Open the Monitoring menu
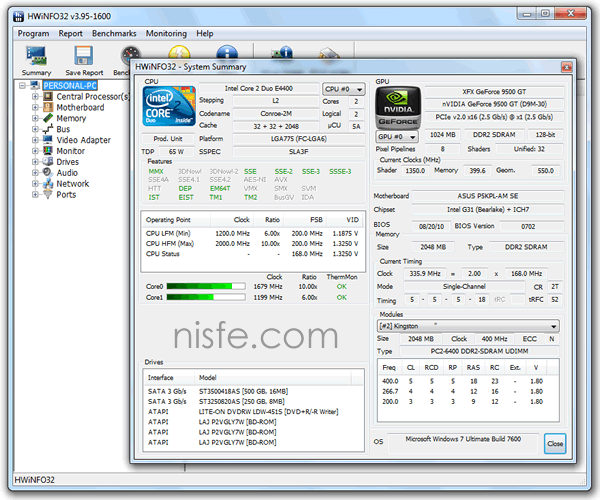 (x=166, y=34)
